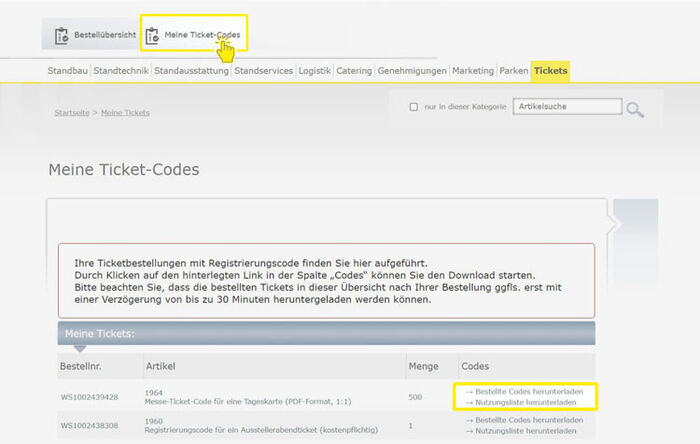The image size is (700, 444).
Task: Select the highlighted Tickets tab
Action: point(550,71)
